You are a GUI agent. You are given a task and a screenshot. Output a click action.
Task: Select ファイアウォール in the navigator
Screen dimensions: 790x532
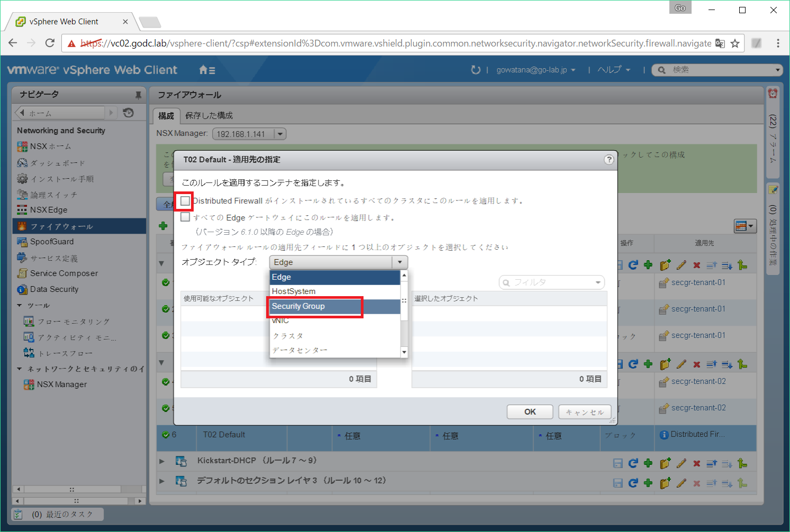(79, 226)
